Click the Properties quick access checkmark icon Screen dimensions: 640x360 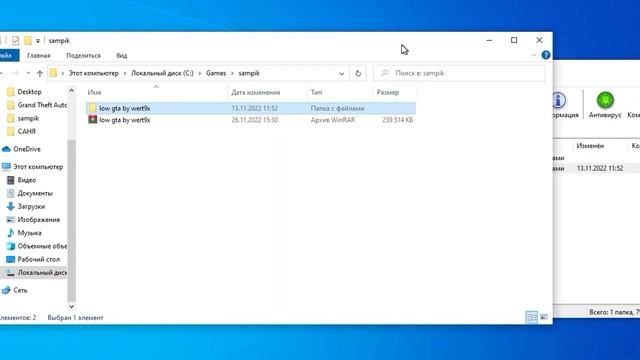(16, 40)
